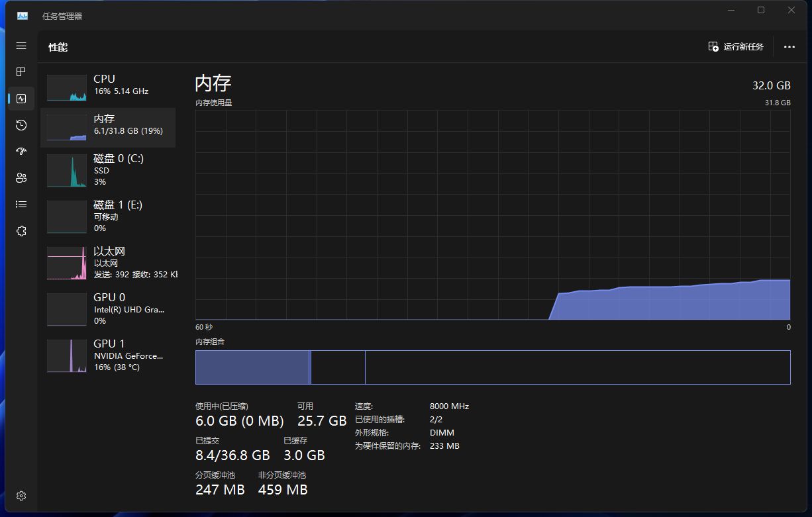
Task: Open the navigation hamburger menu
Action: pyautogui.click(x=21, y=46)
